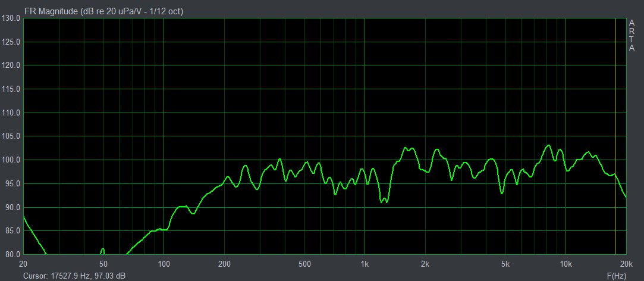Image resolution: width=644 pixels, height=281 pixels.
Task: Click the 20k frequency axis label
Action: click(626, 264)
